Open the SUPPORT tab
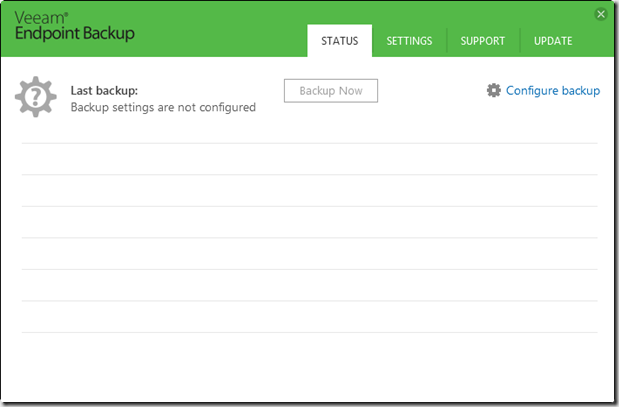619x407 pixels. 482,41
